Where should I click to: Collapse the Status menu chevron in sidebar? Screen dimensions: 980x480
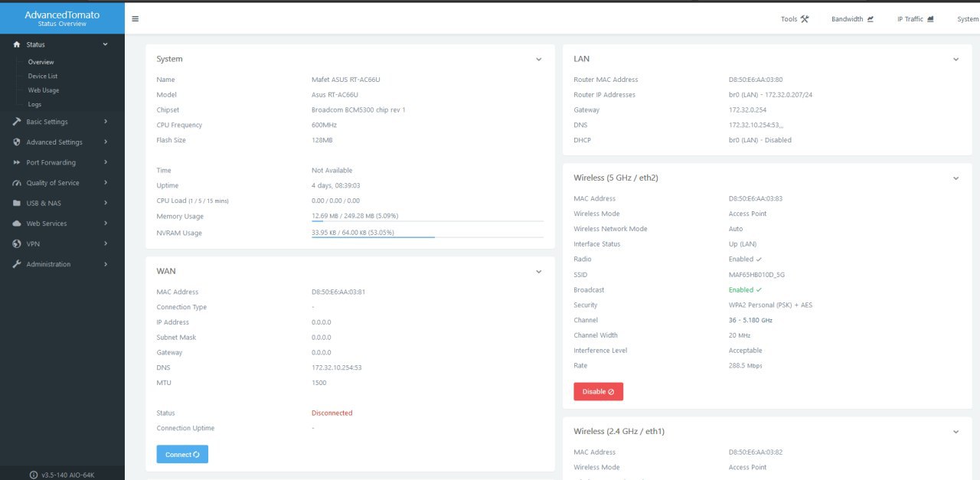point(106,44)
